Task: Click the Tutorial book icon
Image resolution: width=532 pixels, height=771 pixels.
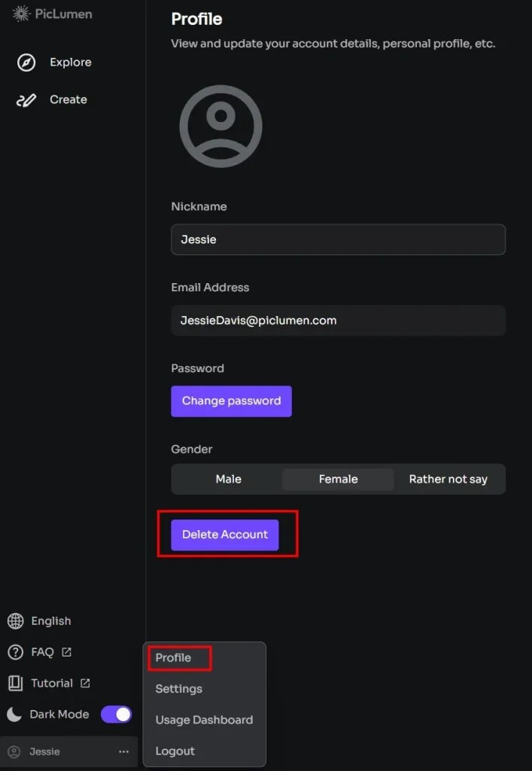Action: [x=15, y=684]
